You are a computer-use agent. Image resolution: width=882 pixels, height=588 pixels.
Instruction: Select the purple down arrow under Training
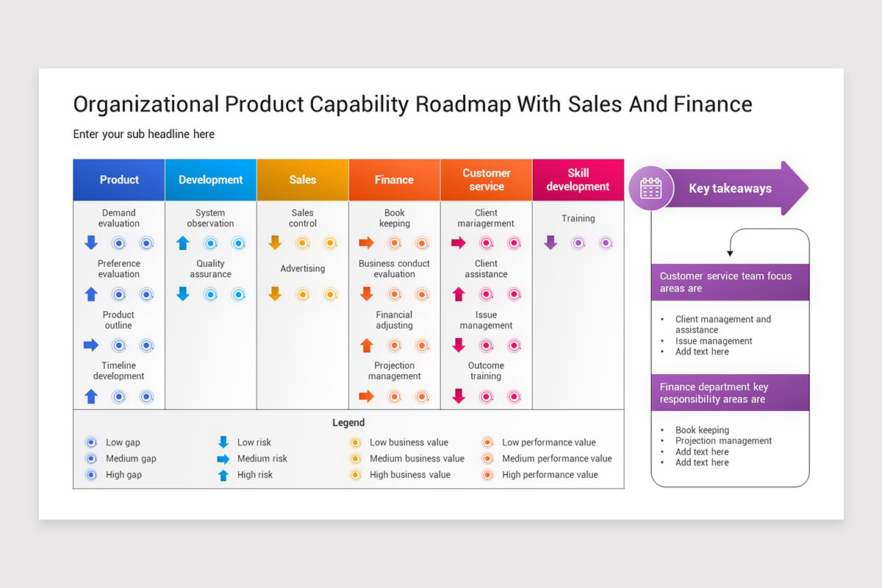point(551,243)
